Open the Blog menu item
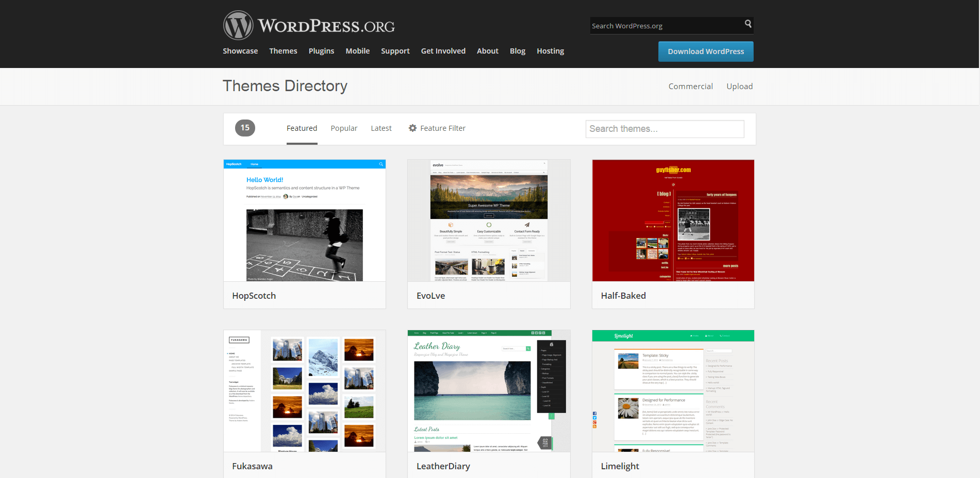 pyautogui.click(x=518, y=51)
